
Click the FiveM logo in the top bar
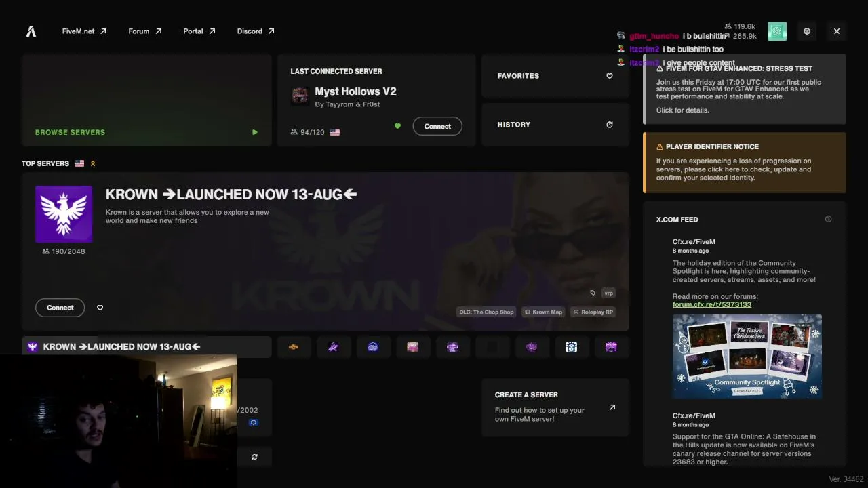pyautogui.click(x=31, y=31)
